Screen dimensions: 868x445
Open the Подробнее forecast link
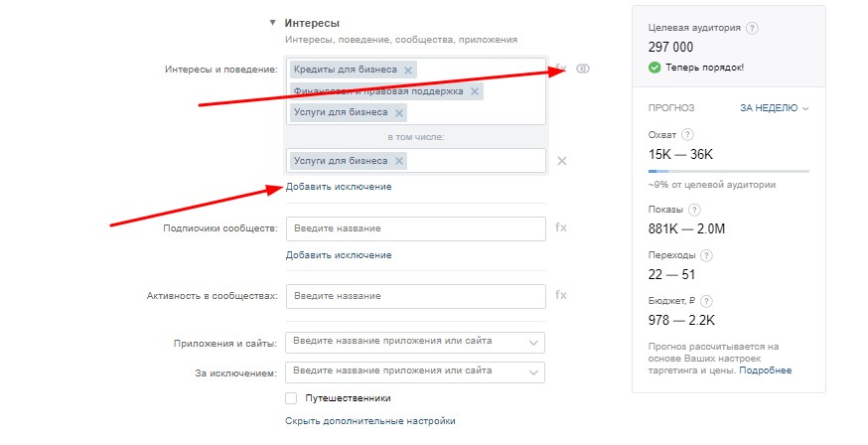pos(766,371)
